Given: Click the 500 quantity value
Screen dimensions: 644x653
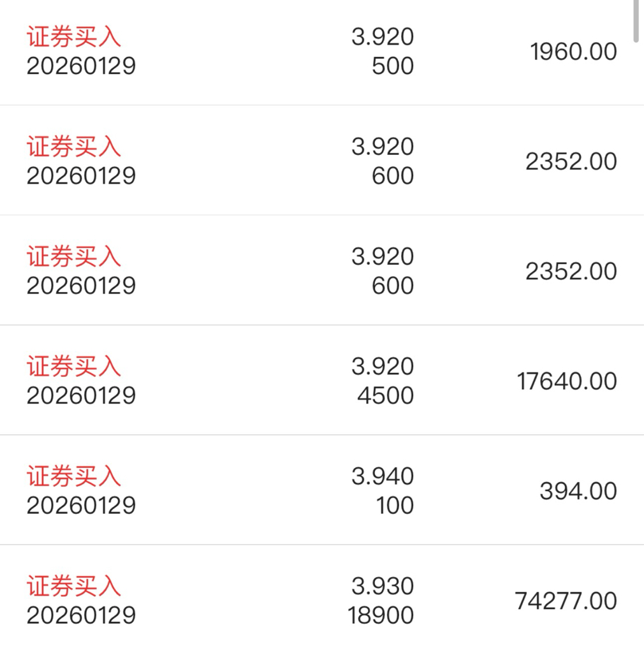Looking at the screenshot, I should click(393, 66).
